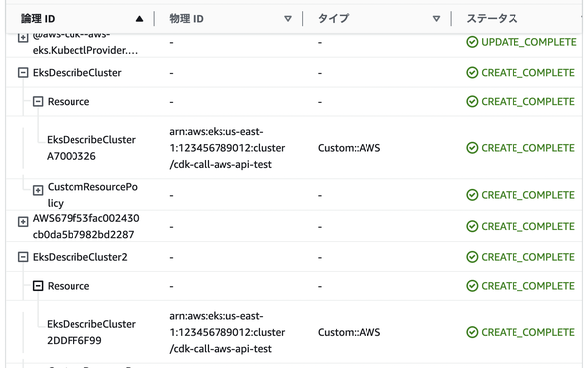Click checkmark icon in CustomResourcePolicy row

[472, 195]
